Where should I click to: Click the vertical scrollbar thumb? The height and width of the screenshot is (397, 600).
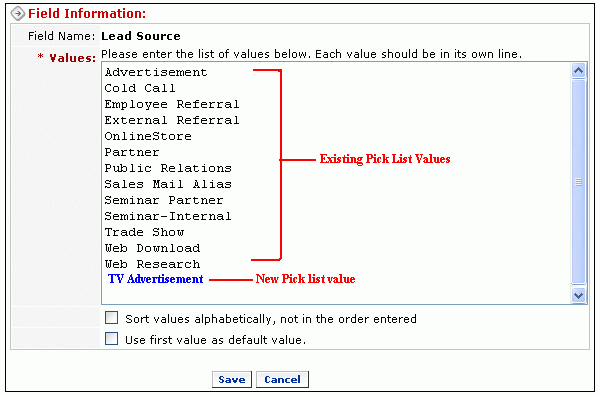(579, 181)
